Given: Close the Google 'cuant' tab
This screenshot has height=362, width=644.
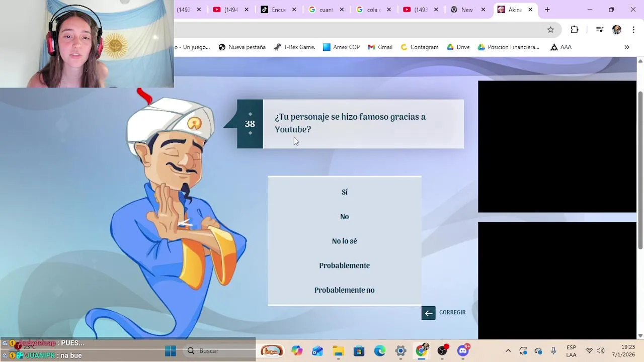Looking at the screenshot, I should tap(342, 10).
